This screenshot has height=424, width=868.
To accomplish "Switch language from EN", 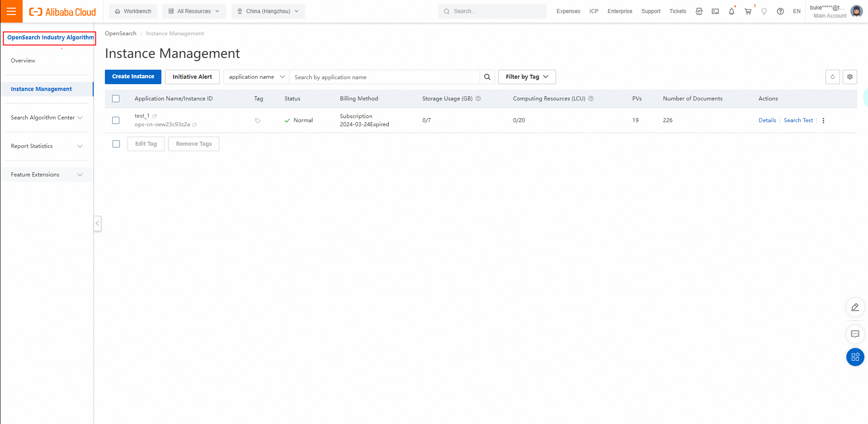I will (x=797, y=11).
